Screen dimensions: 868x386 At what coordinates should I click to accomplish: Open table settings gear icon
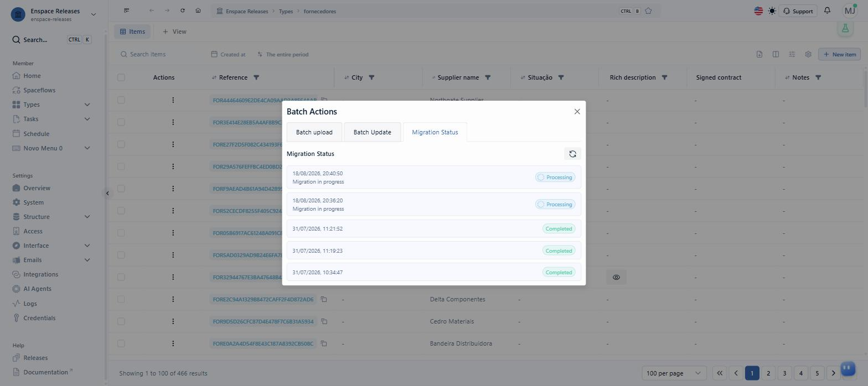tap(808, 54)
